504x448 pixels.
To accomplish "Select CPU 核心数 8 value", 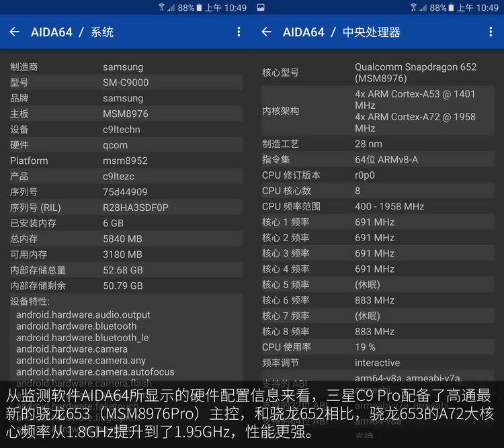I will click(358, 191).
